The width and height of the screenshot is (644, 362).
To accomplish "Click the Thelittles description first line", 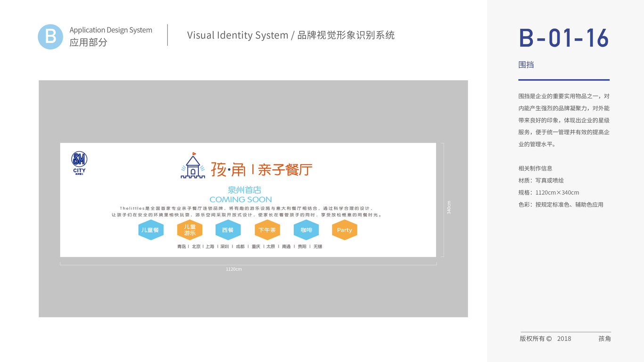I will point(247,208).
